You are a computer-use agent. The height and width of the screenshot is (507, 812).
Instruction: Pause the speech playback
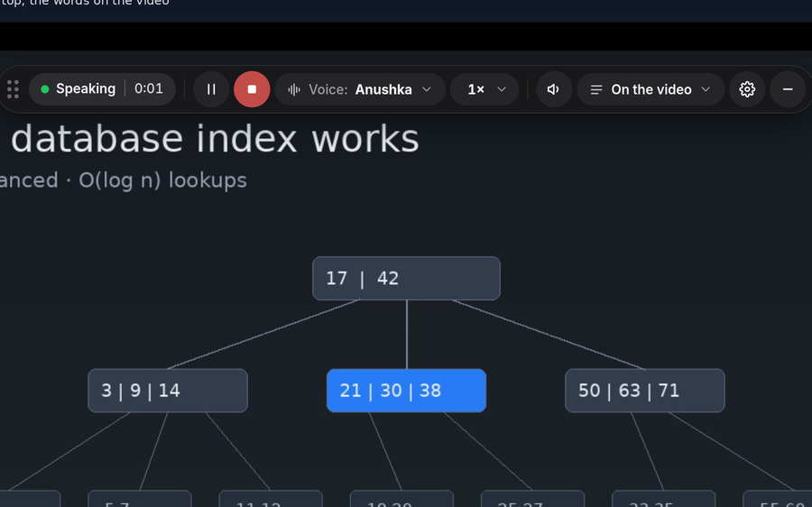(211, 89)
